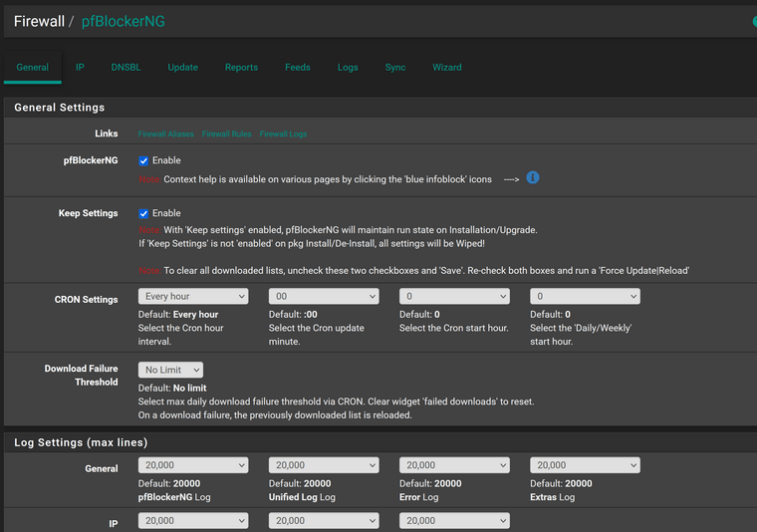Click the pfBlockerNG breadcrumb link

click(x=124, y=21)
